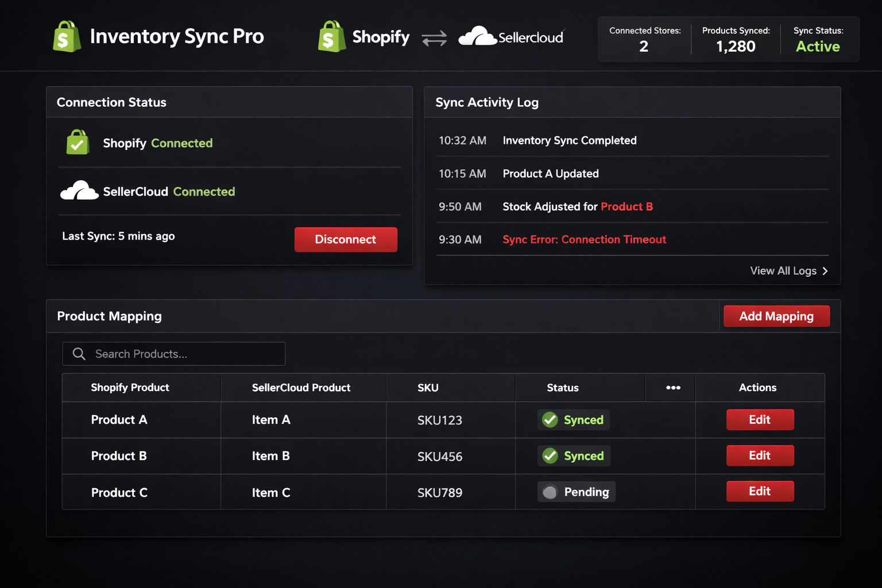Select the Shopify logo in the header

pyautogui.click(x=332, y=36)
